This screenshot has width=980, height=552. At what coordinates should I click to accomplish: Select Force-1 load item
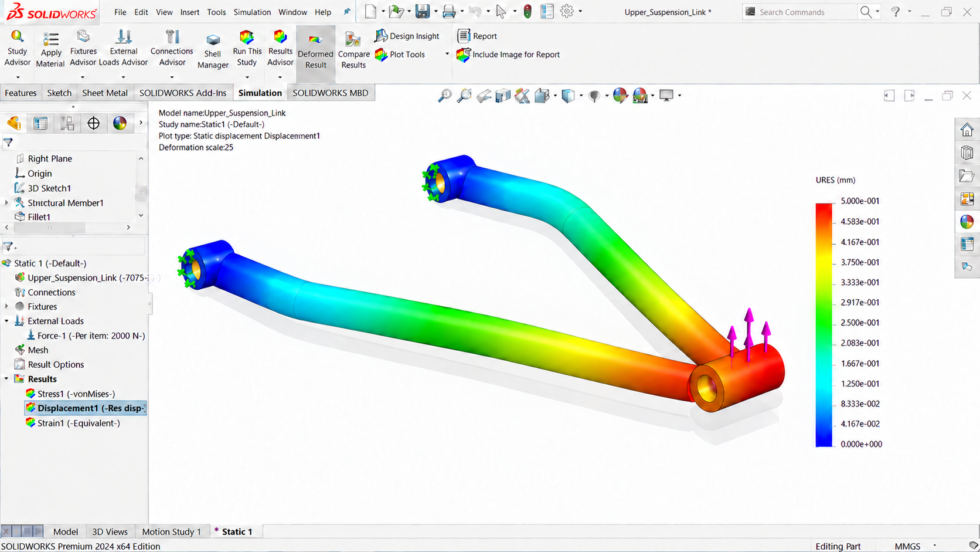[86, 336]
